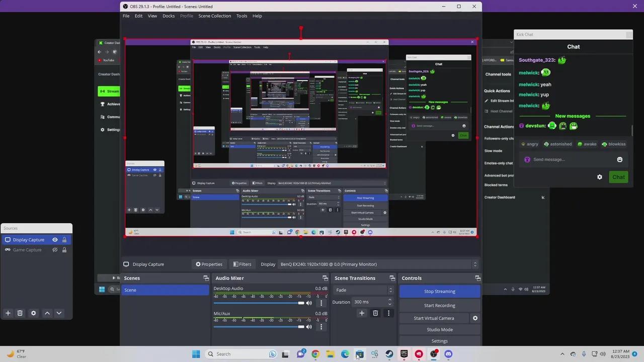
Task: Delete the scene transition with trash icon
Action: click(x=375, y=313)
